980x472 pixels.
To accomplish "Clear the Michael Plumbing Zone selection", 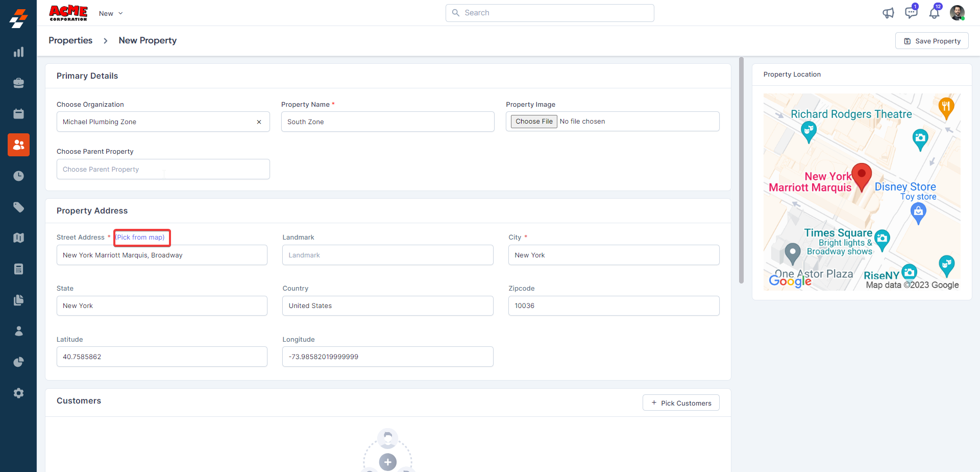I will 259,122.
